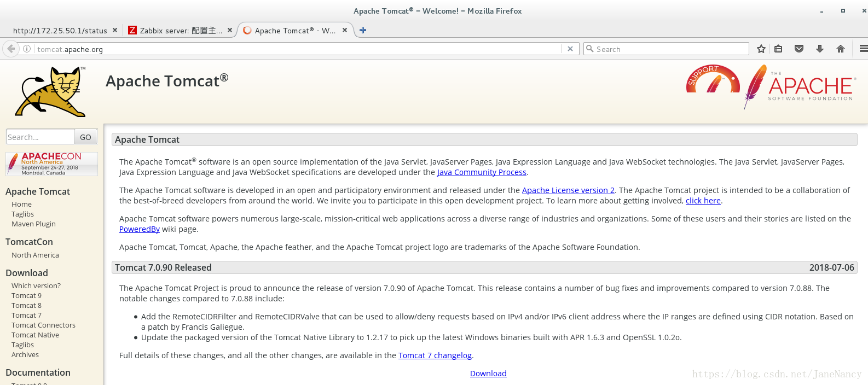Show bookmarks list icon in toolbar

tap(778, 49)
